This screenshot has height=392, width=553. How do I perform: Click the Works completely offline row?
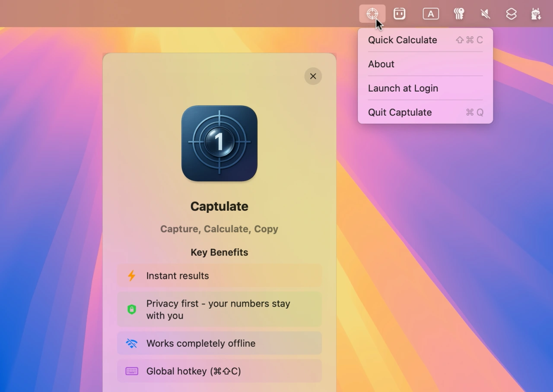(x=219, y=343)
